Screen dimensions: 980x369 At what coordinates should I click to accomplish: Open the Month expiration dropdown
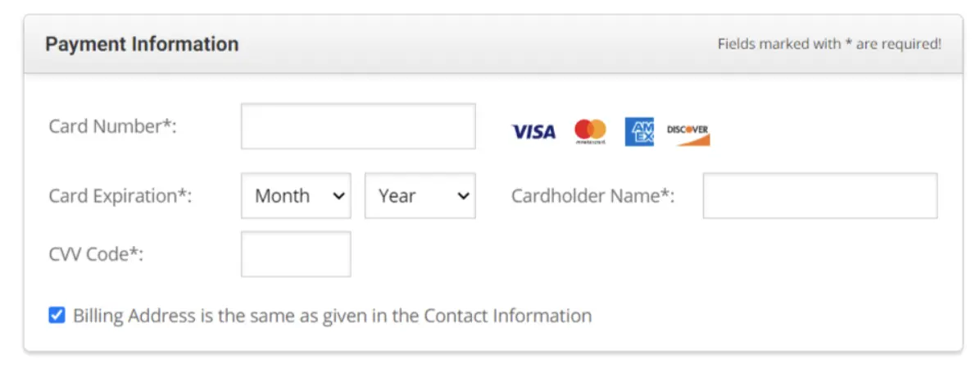pos(296,196)
